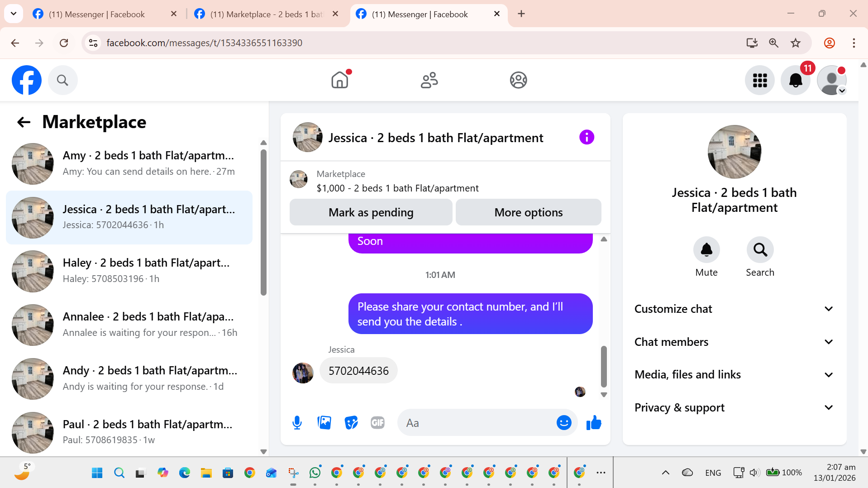Open the conversation information icon
The image size is (868, 488).
pyautogui.click(x=587, y=137)
